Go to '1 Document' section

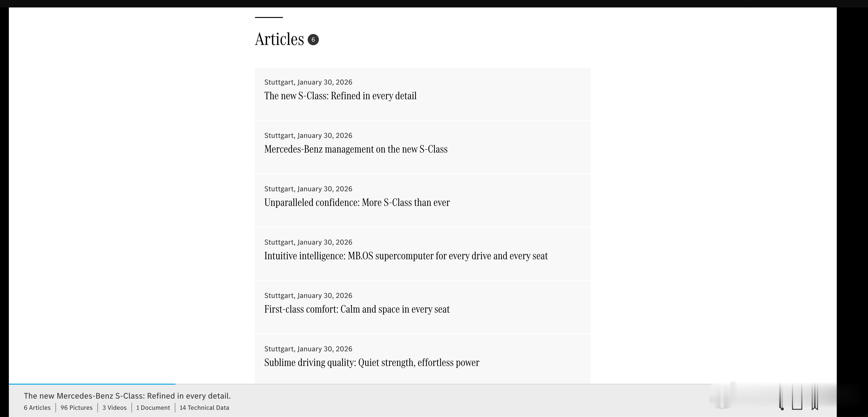[x=153, y=408]
